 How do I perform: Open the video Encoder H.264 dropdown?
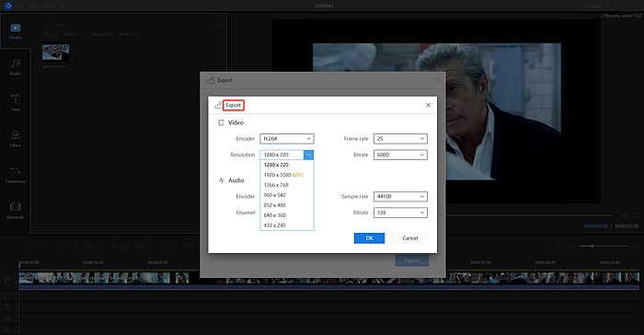(287, 139)
